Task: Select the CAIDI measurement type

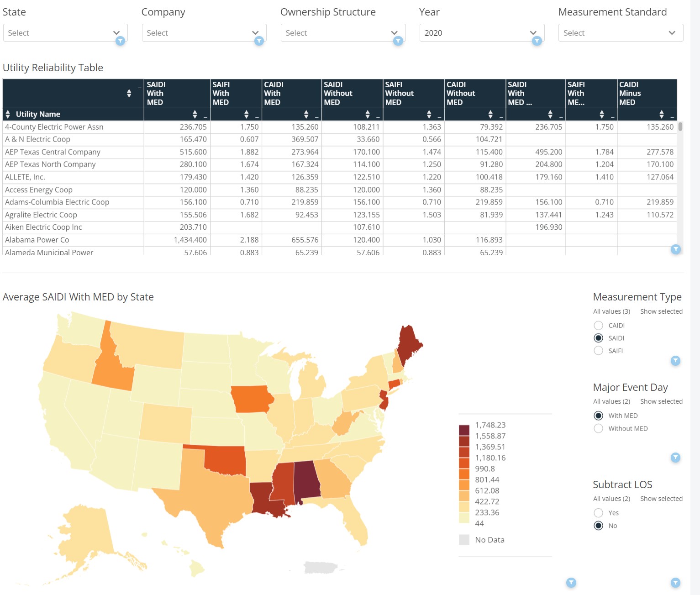Action: [598, 325]
